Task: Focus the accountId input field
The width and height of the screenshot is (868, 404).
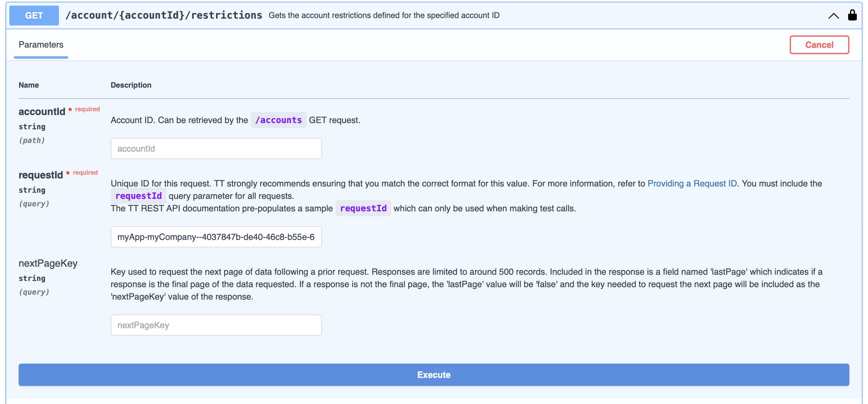Action: [216, 148]
